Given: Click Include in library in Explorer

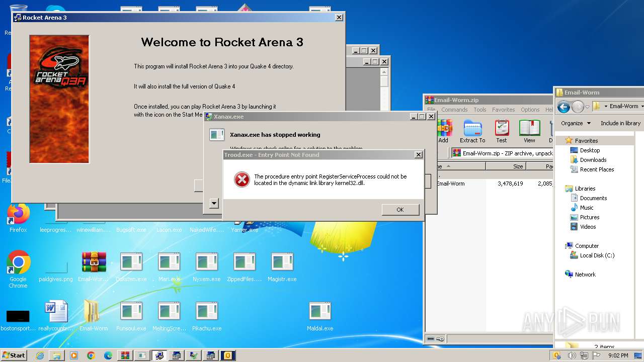Looking at the screenshot, I should click(620, 123).
